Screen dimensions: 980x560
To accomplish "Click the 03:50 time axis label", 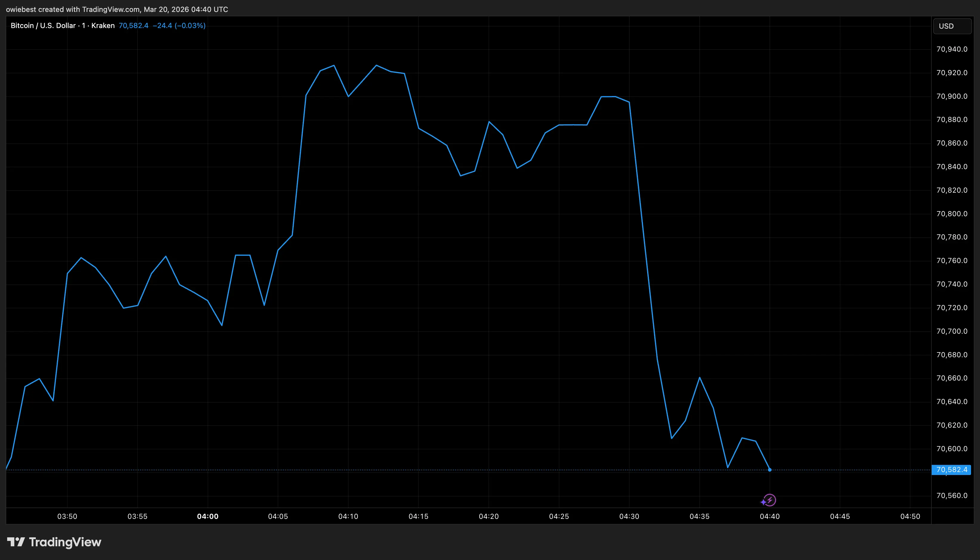I will click(67, 516).
